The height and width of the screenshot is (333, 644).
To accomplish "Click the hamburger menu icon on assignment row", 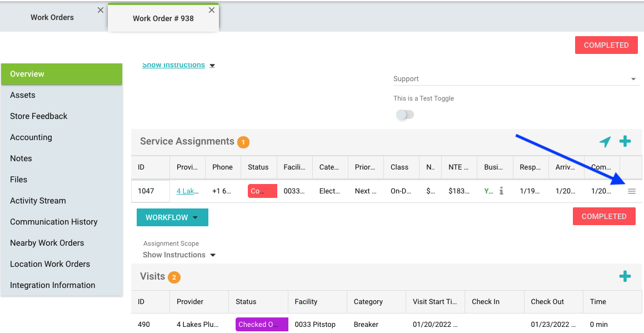I will tap(631, 191).
